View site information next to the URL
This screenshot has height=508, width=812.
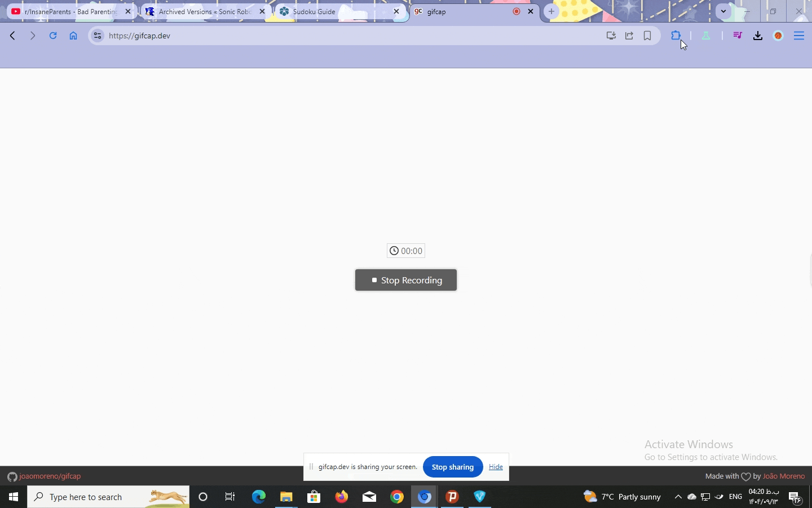pyautogui.click(x=98, y=36)
